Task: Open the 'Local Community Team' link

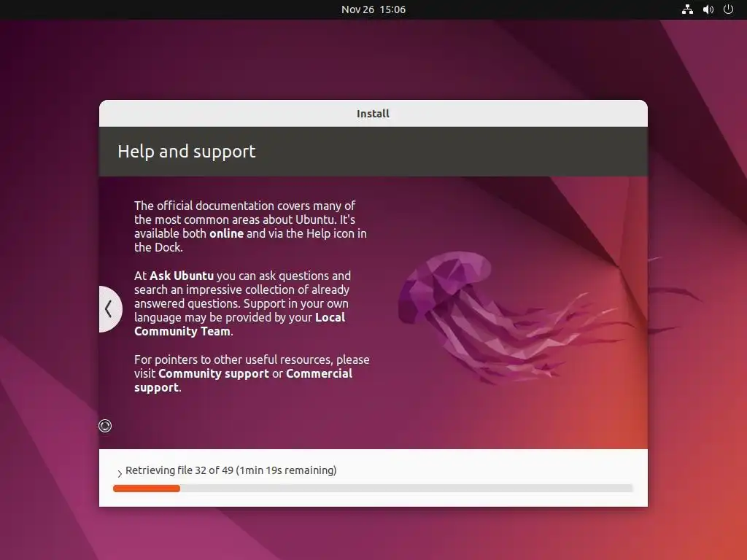Action: click(239, 324)
